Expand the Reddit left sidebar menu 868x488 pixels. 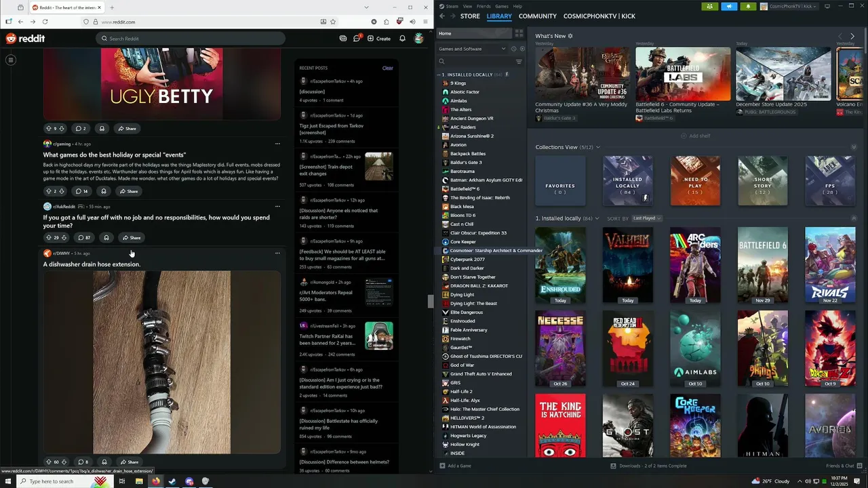pyautogui.click(x=11, y=60)
